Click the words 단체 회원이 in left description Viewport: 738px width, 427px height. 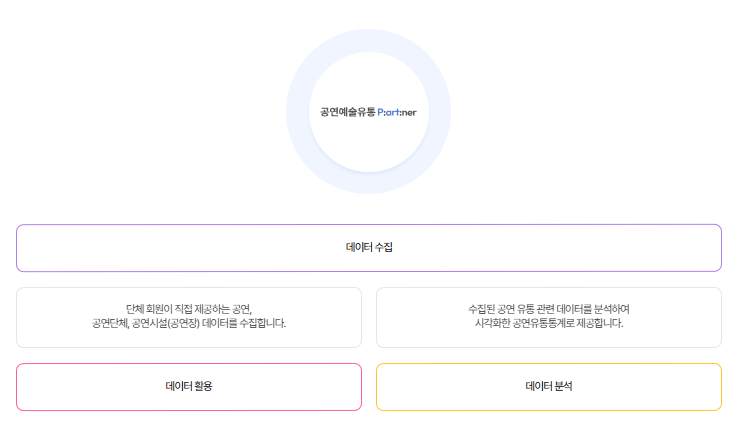point(149,309)
